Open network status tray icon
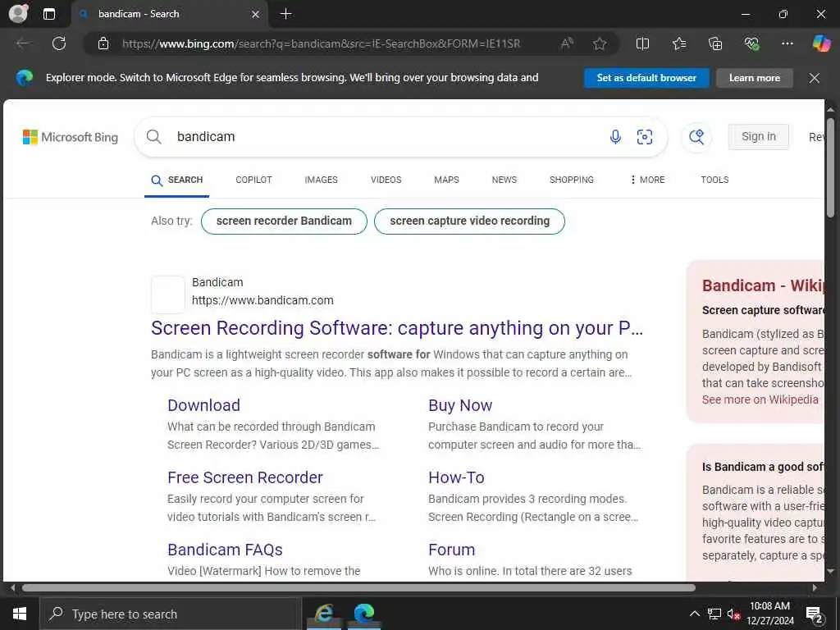The image size is (840, 630). (714, 614)
